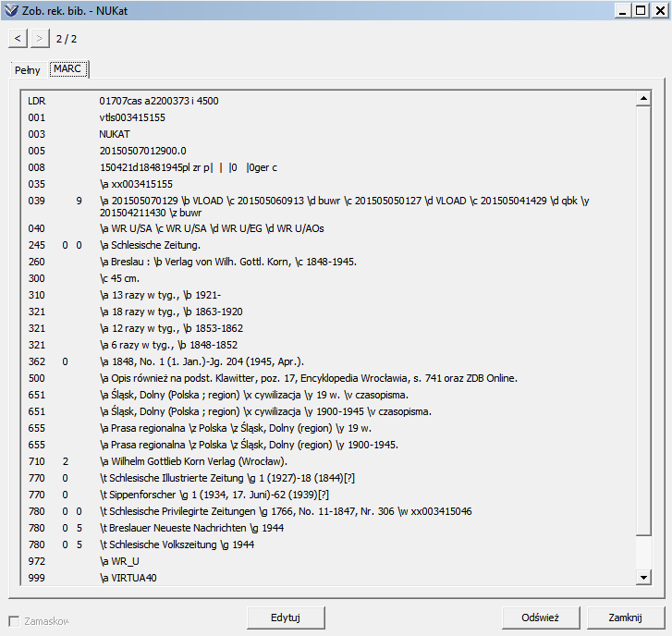Viewport: 672px width, 636px height.
Task: Click the 999 field VIRTUA40
Action: click(x=128, y=579)
